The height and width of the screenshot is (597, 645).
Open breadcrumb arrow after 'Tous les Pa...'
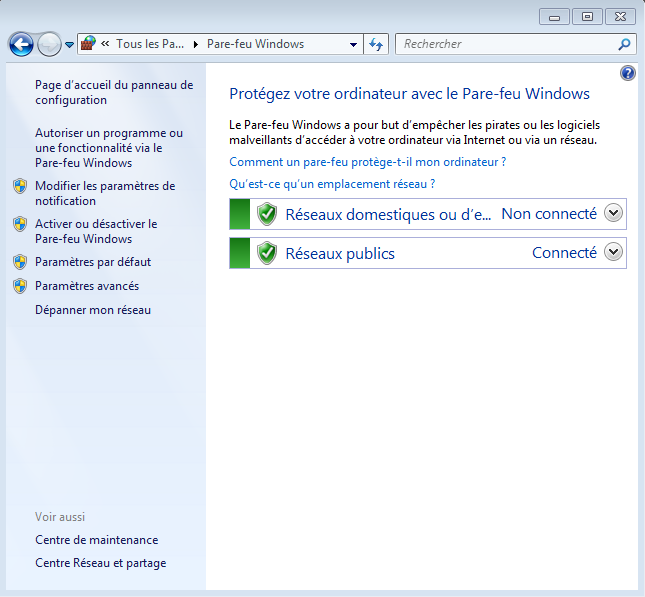[x=196, y=44]
